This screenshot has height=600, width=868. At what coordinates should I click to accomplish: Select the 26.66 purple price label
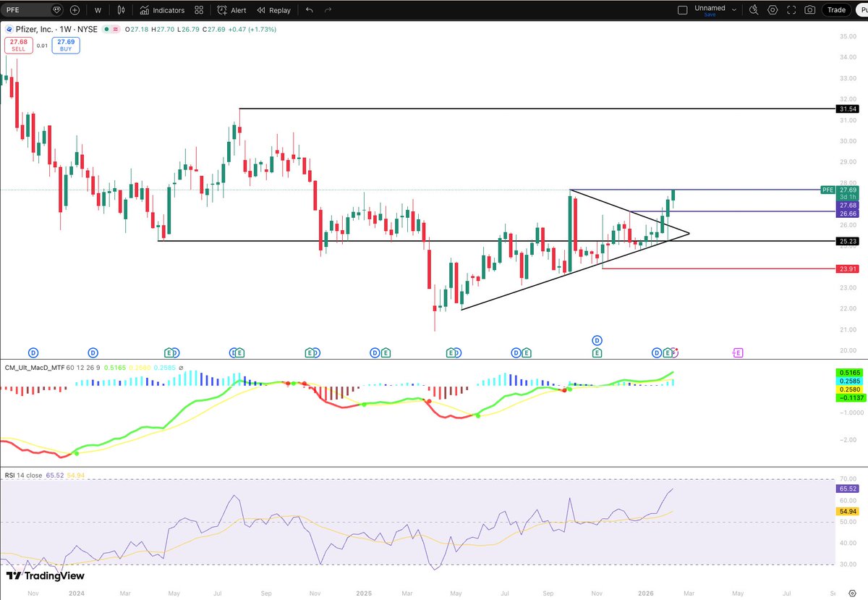pos(848,214)
